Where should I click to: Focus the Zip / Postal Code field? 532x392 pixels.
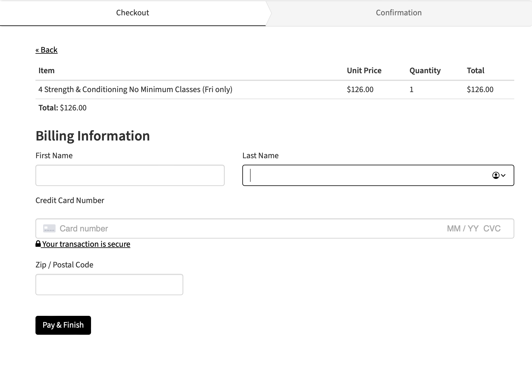pyautogui.click(x=109, y=285)
